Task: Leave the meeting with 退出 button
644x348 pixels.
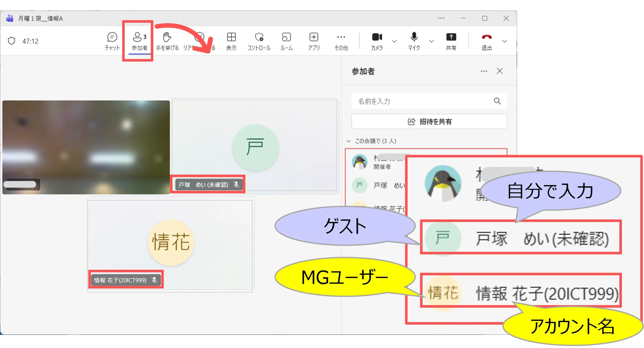Action: [487, 41]
